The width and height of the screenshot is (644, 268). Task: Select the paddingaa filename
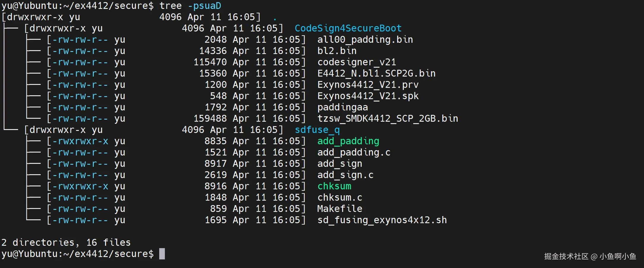pos(342,107)
